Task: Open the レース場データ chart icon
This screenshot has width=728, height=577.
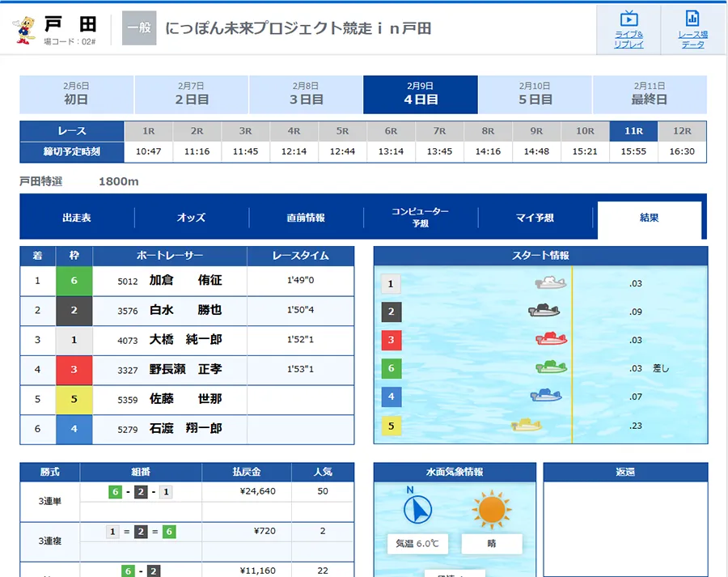Action: pyautogui.click(x=692, y=19)
